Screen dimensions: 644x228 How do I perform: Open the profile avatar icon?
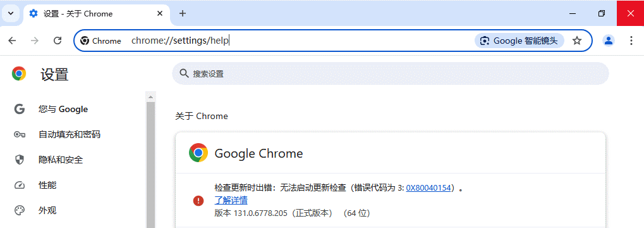608,41
